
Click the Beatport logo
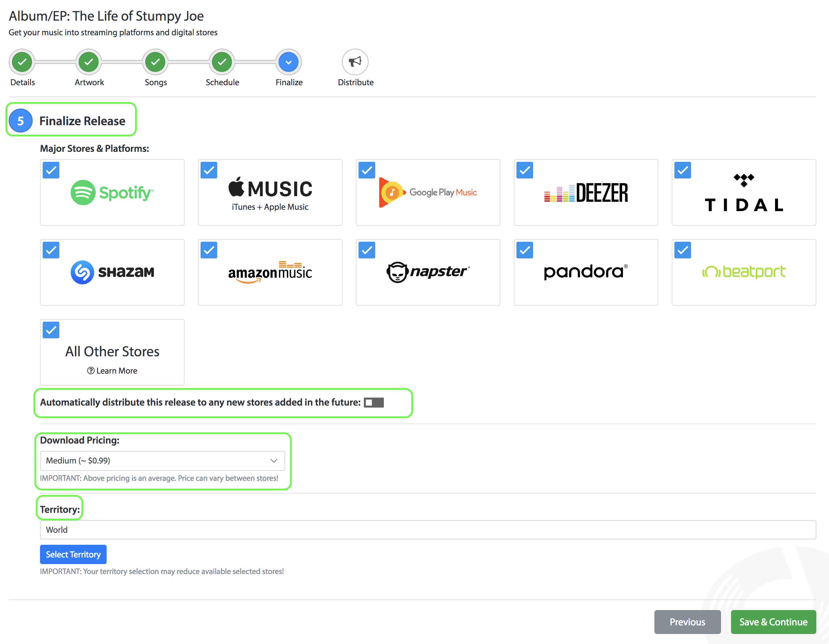[744, 272]
